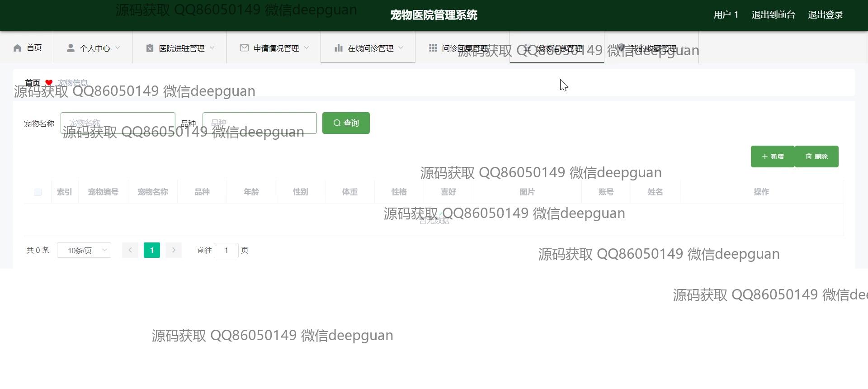Toggle the select-all checkbox in table header
Screen dimensions: 868x389
pos(38,192)
